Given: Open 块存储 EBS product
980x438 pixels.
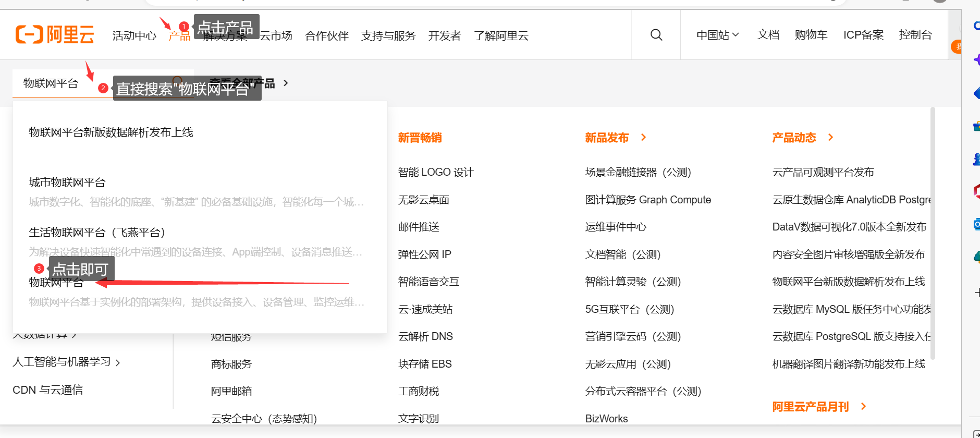Looking at the screenshot, I should click(x=425, y=364).
